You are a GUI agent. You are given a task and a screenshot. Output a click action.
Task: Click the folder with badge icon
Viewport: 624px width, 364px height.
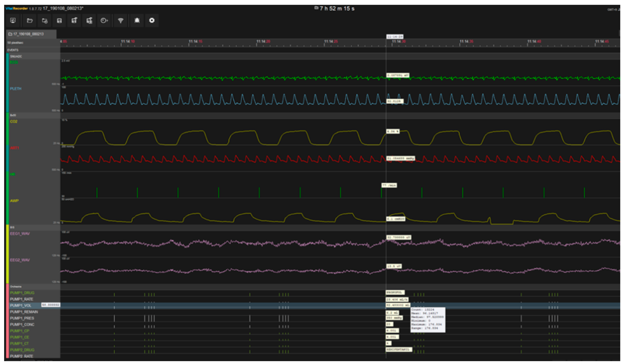click(x=45, y=20)
